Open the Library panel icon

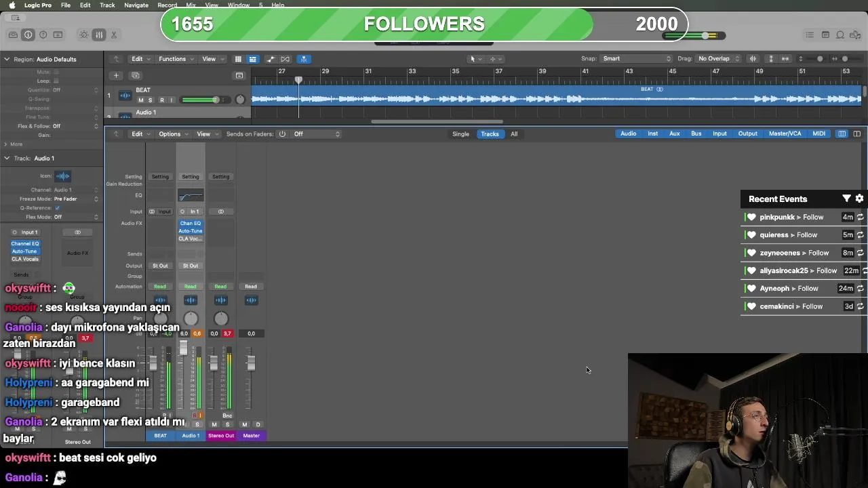(x=14, y=35)
